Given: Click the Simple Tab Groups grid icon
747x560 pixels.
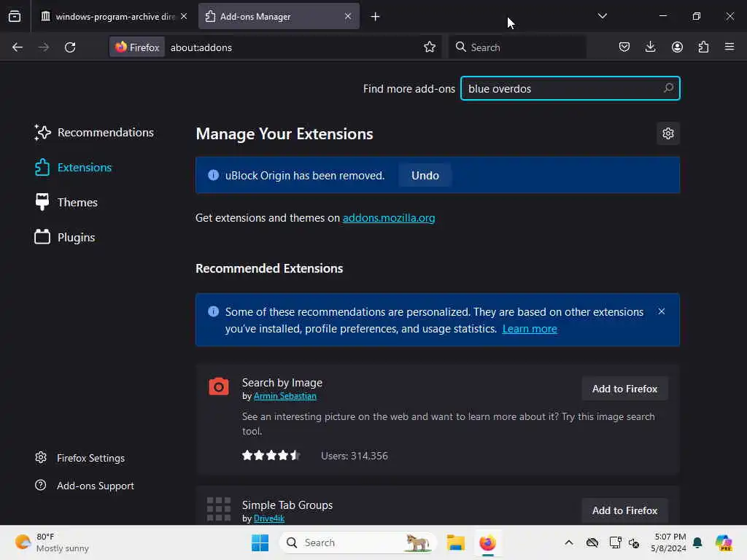Looking at the screenshot, I should click(x=219, y=509).
